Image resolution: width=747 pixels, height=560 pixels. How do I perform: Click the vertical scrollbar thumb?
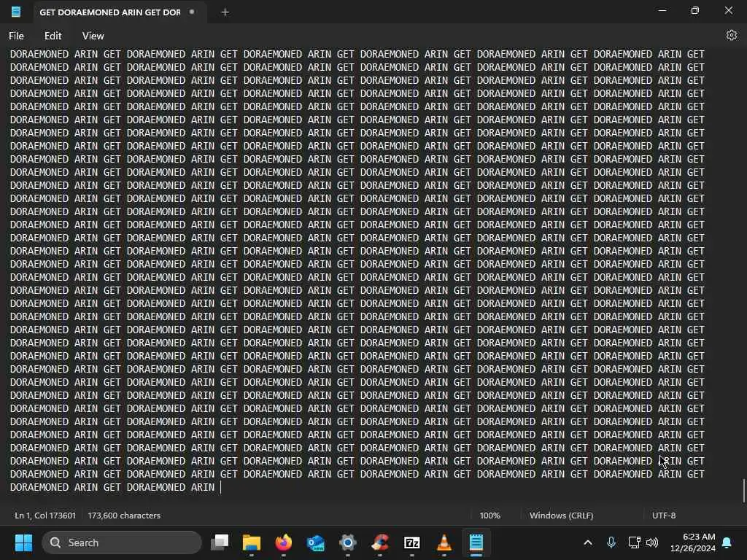(x=743, y=491)
